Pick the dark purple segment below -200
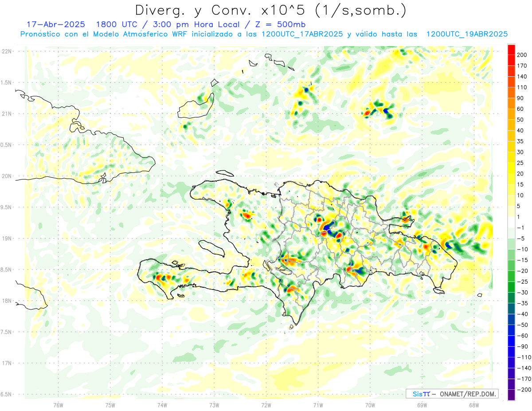 (511, 395)
